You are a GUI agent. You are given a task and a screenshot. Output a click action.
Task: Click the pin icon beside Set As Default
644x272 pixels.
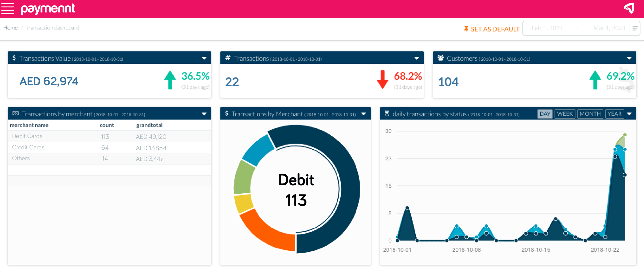[466, 29]
